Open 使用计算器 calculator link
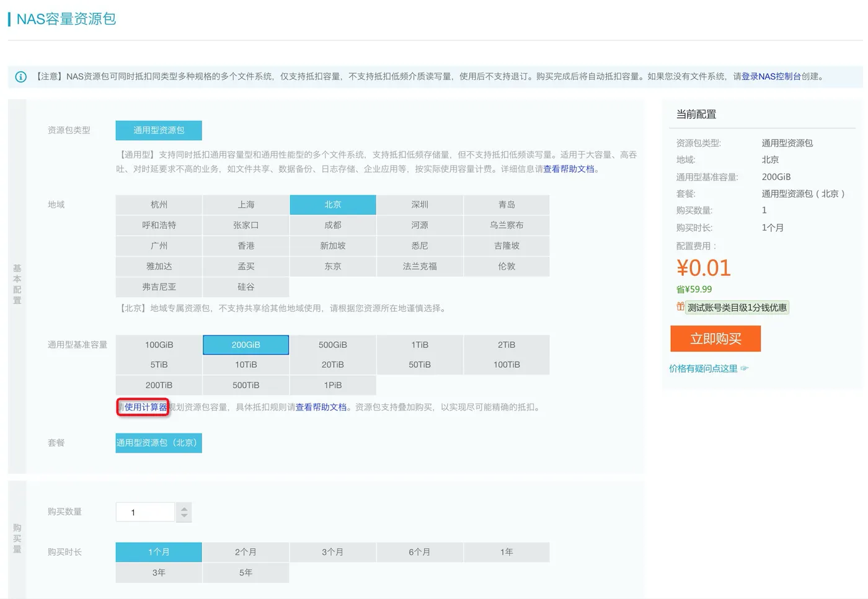The height and width of the screenshot is (599, 868). (x=146, y=407)
